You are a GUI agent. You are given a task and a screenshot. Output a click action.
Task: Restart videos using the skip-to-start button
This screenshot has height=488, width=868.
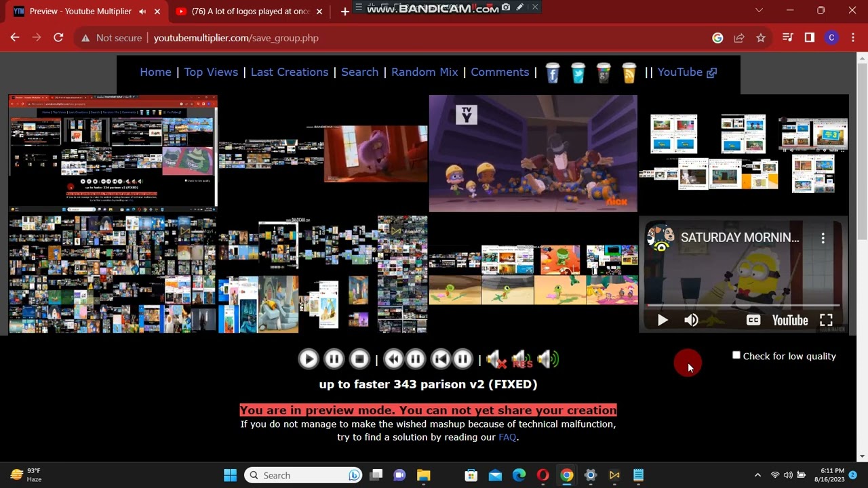click(441, 359)
